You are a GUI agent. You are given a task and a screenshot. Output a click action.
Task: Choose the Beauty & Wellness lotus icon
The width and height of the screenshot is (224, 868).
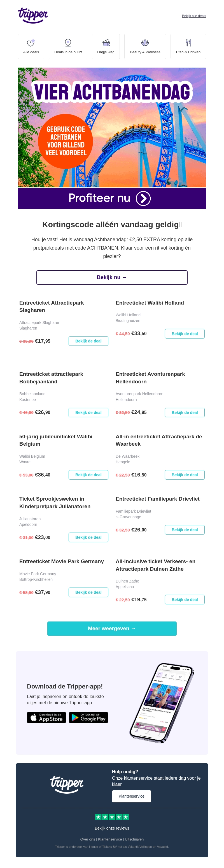[x=145, y=43]
